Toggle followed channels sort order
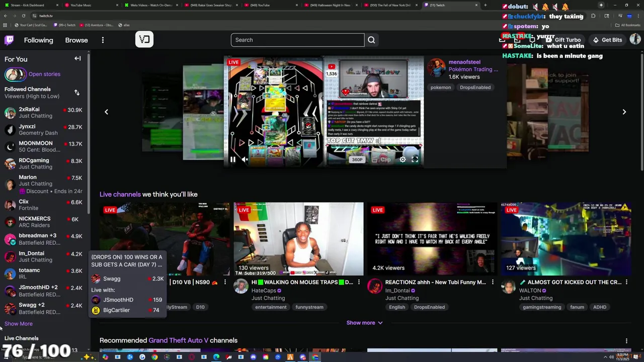Screen dimensions: 644x362 [77, 93]
